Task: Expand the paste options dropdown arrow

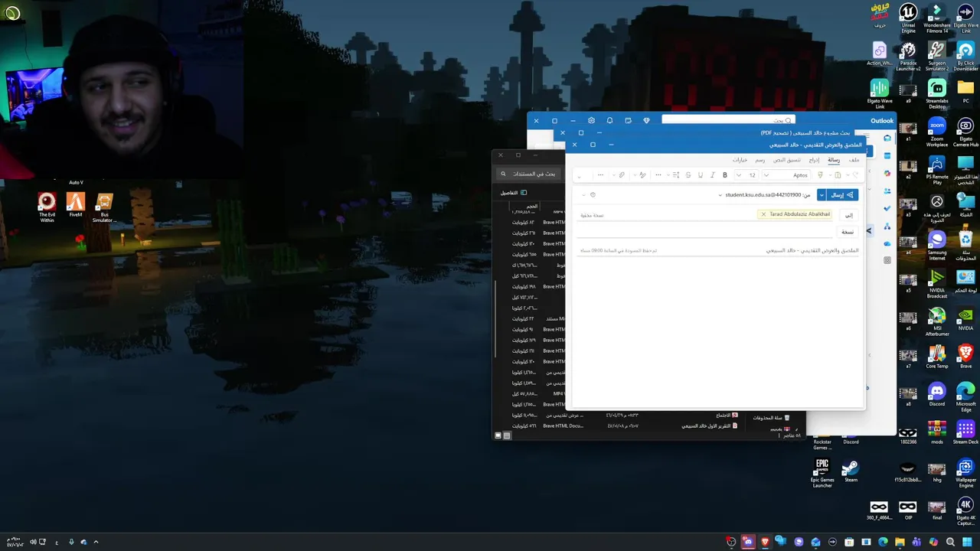Action: 830,175
